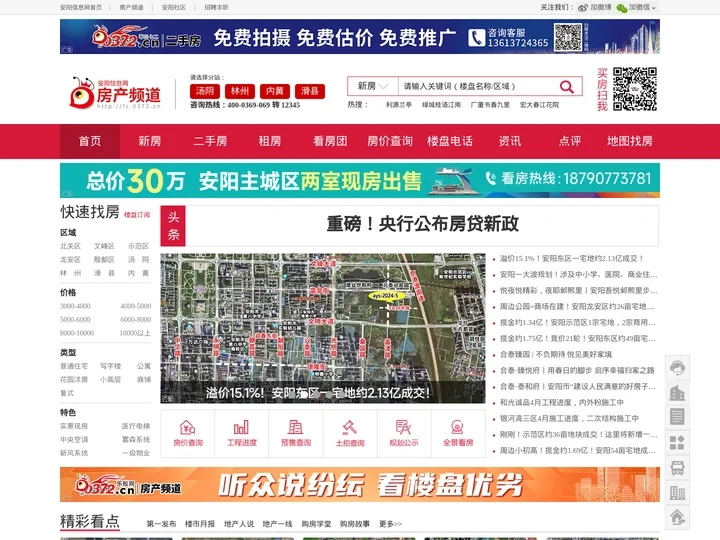Click the back-to-top house sidebar icon

click(x=677, y=517)
